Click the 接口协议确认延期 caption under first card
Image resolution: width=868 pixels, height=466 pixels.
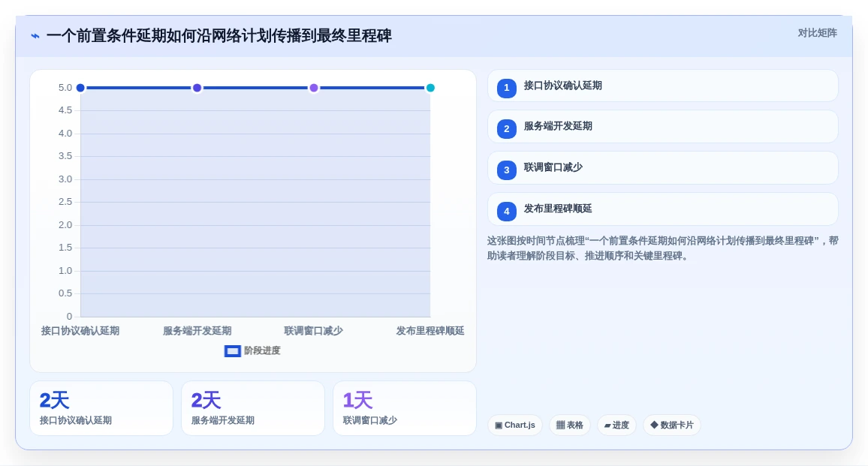[76, 421]
